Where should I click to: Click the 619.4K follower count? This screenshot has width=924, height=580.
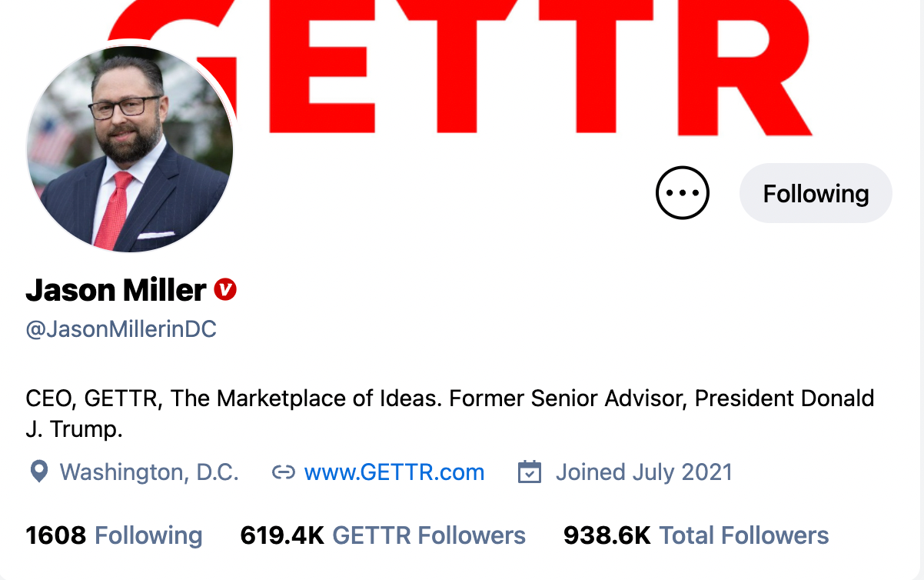pyautogui.click(x=282, y=535)
